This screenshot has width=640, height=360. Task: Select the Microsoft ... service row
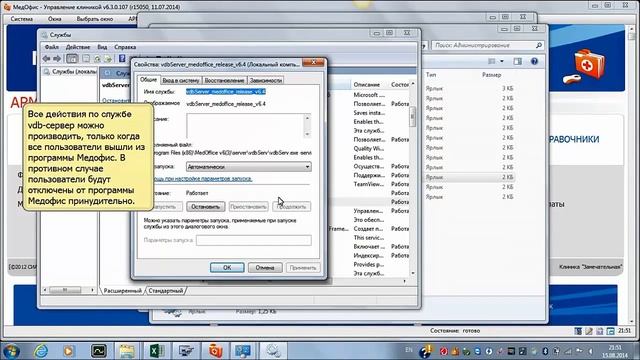369,95
